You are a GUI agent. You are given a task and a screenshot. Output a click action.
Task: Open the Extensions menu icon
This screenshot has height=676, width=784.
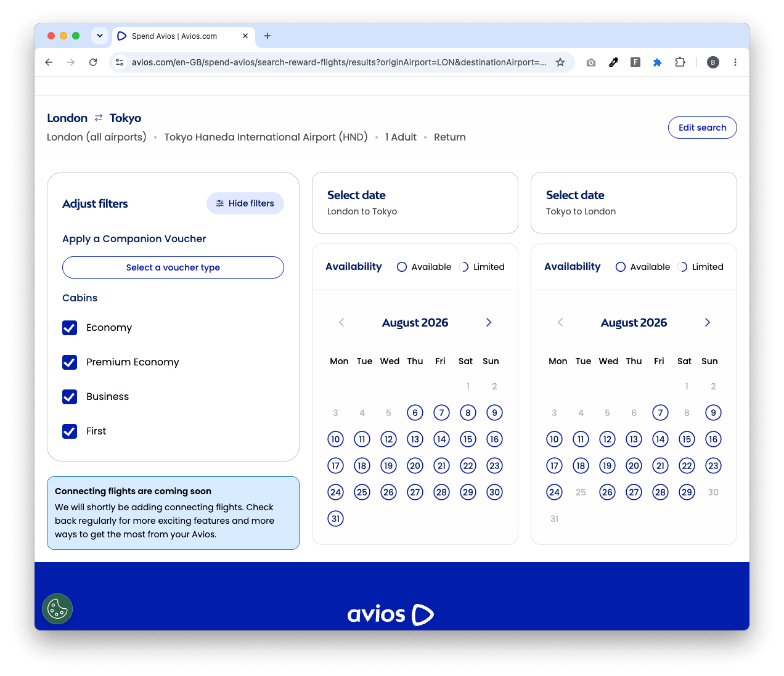[x=680, y=62]
